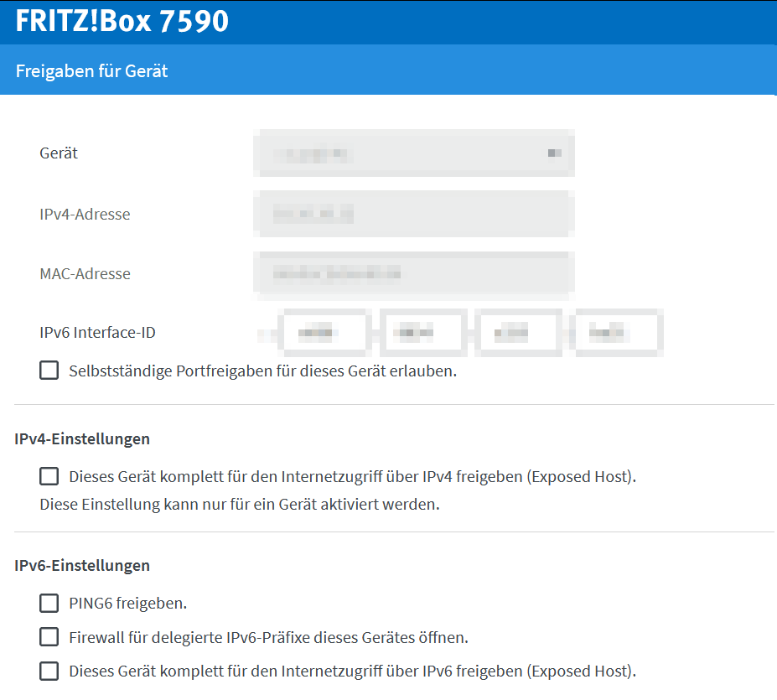Click the IPv4-Adresse field

[414, 214]
